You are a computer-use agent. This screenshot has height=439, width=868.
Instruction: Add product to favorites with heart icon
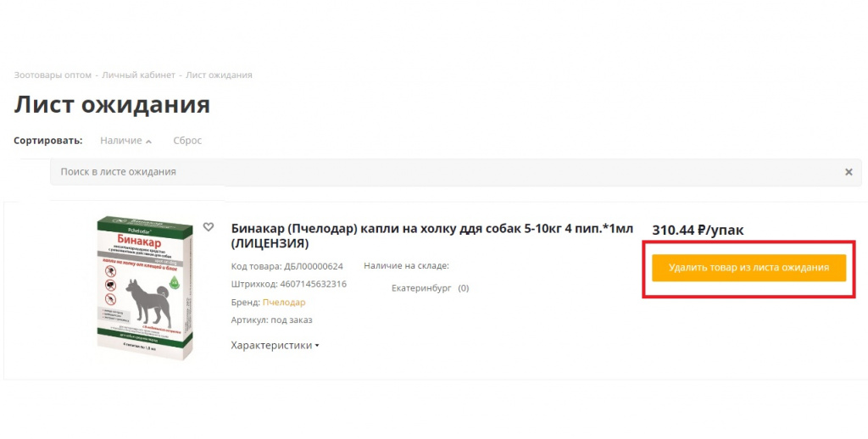tap(209, 226)
